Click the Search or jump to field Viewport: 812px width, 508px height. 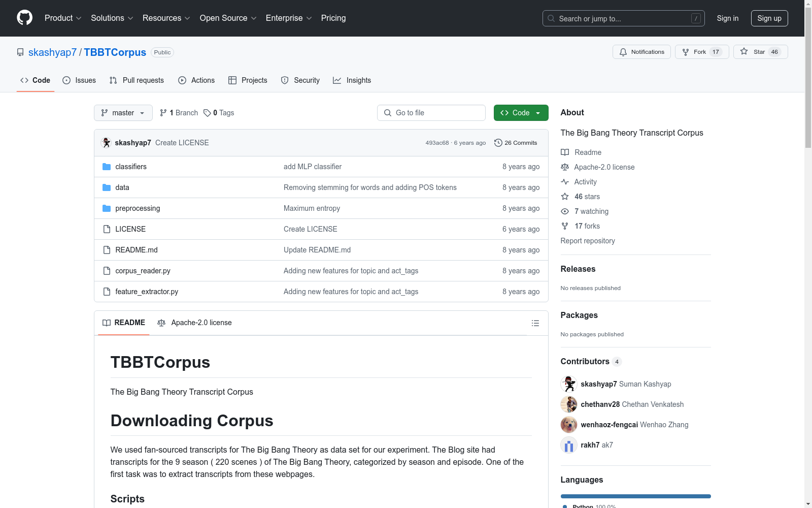(x=624, y=18)
